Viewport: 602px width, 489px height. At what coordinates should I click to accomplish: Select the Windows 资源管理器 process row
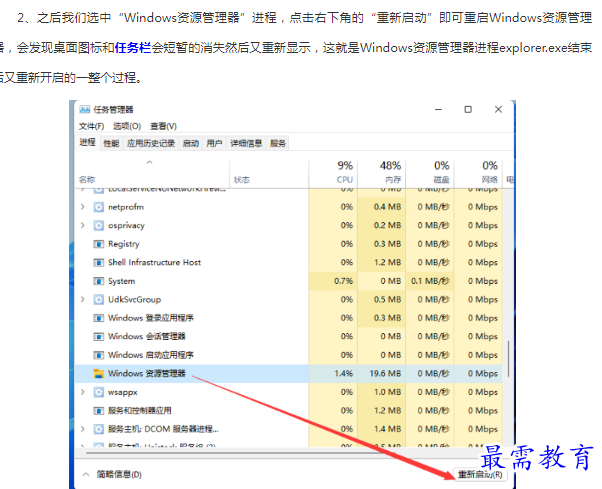[x=289, y=373]
